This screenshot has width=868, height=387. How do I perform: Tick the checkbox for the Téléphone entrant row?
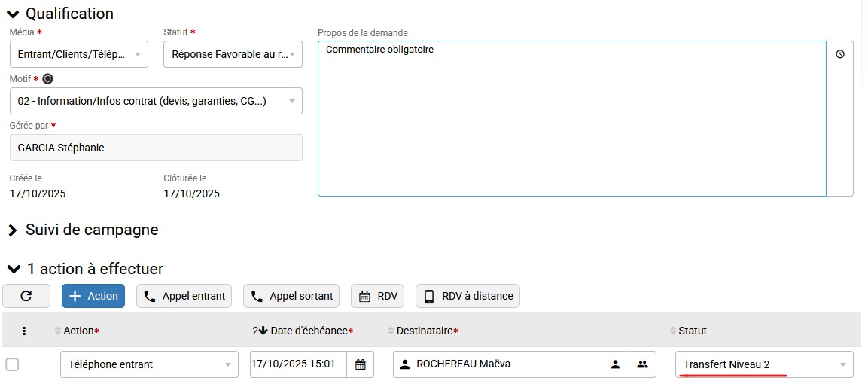click(x=12, y=364)
